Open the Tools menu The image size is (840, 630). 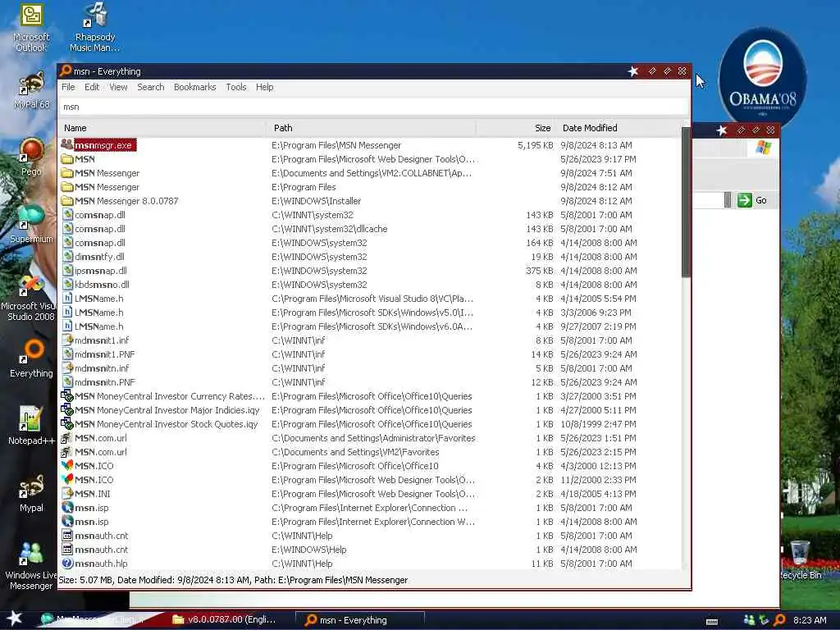click(236, 87)
